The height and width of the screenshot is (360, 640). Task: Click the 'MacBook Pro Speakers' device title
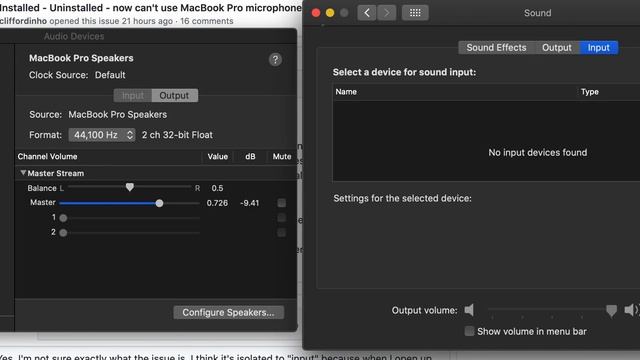(81, 58)
